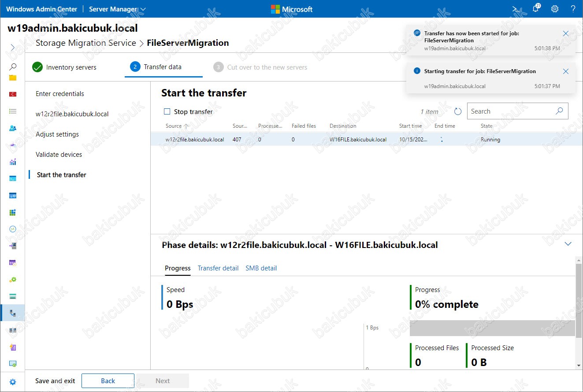Click the help question mark icon
This screenshot has width=583, height=392.
coord(573,9)
